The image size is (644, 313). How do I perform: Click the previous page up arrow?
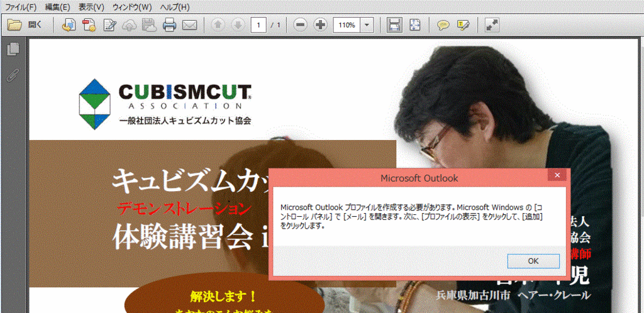[x=218, y=25]
